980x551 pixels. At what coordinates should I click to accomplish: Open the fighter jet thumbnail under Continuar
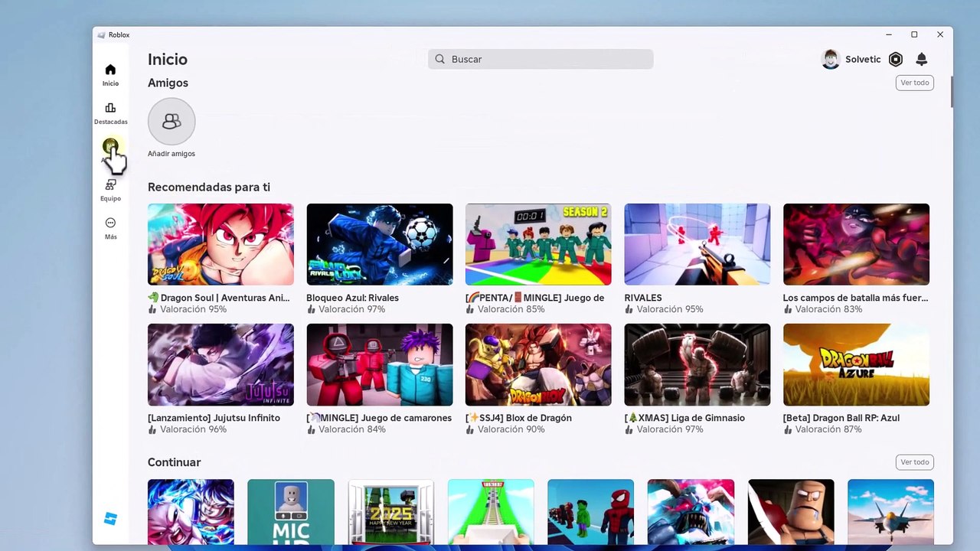pyautogui.click(x=890, y=512)
